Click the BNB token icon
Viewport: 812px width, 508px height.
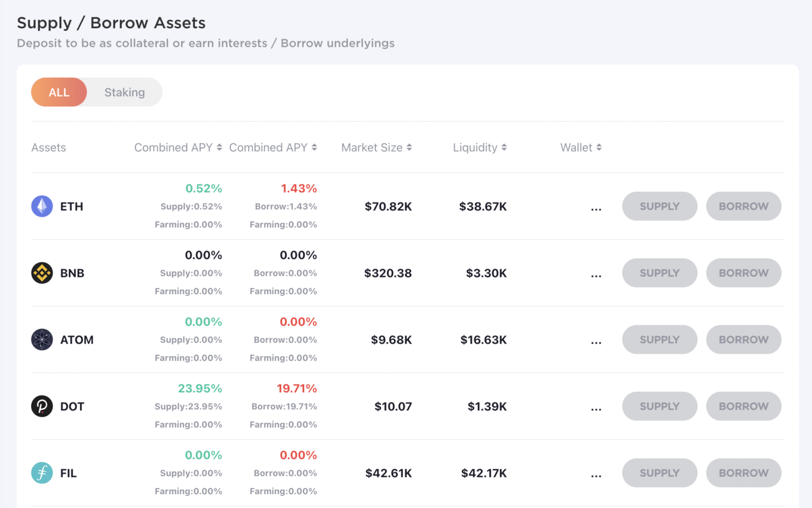click(42, 273)
